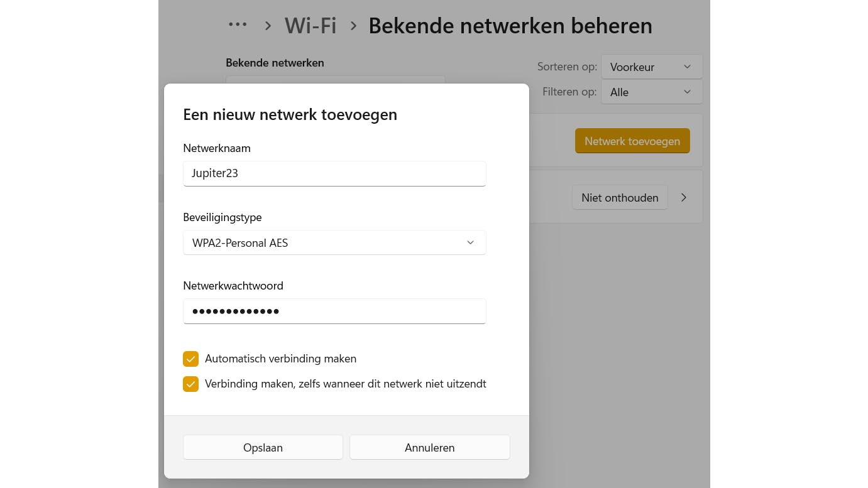
Task: Click the chevron in the Beveiligingstype combo box
Action: [470, 242]
